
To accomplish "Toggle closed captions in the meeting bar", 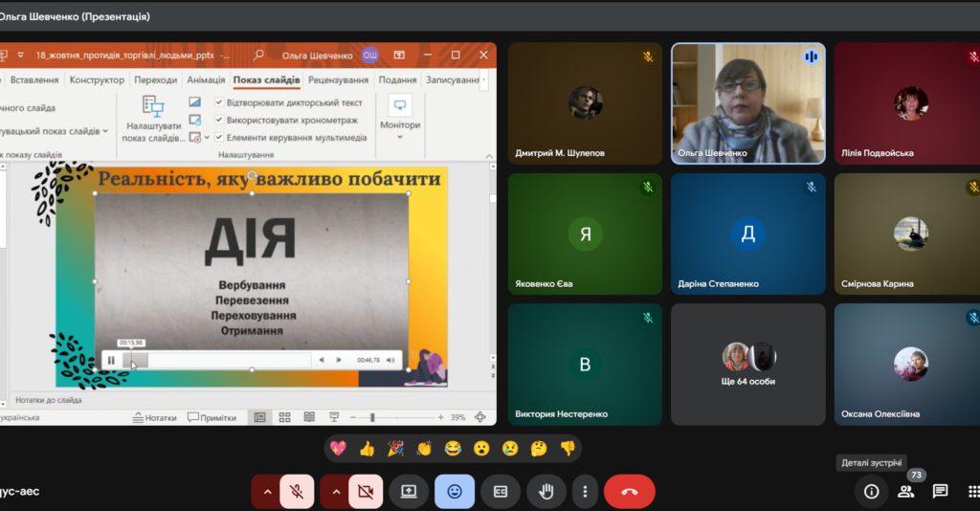I will pos(500,491).
